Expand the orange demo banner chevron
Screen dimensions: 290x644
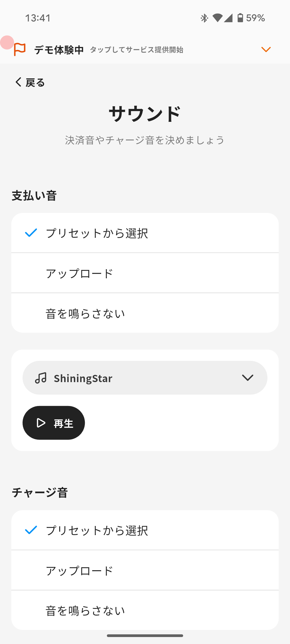266,49
